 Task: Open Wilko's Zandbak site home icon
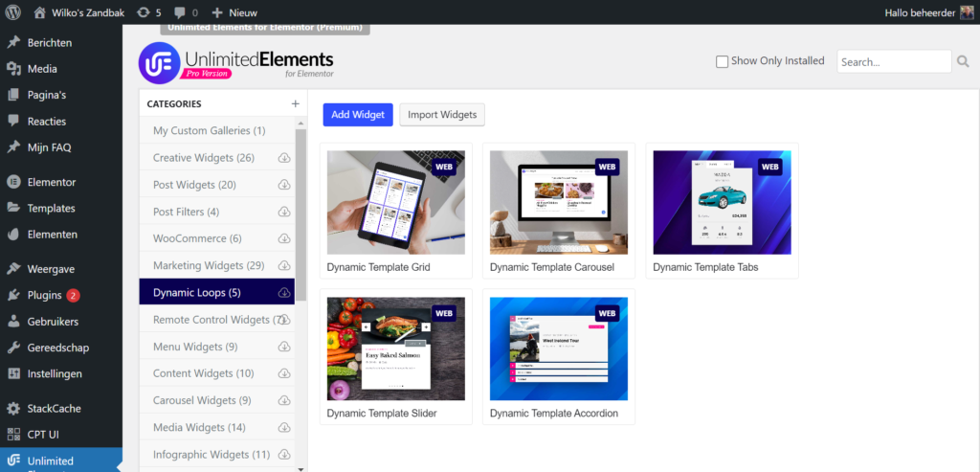[x=40, y=11]
